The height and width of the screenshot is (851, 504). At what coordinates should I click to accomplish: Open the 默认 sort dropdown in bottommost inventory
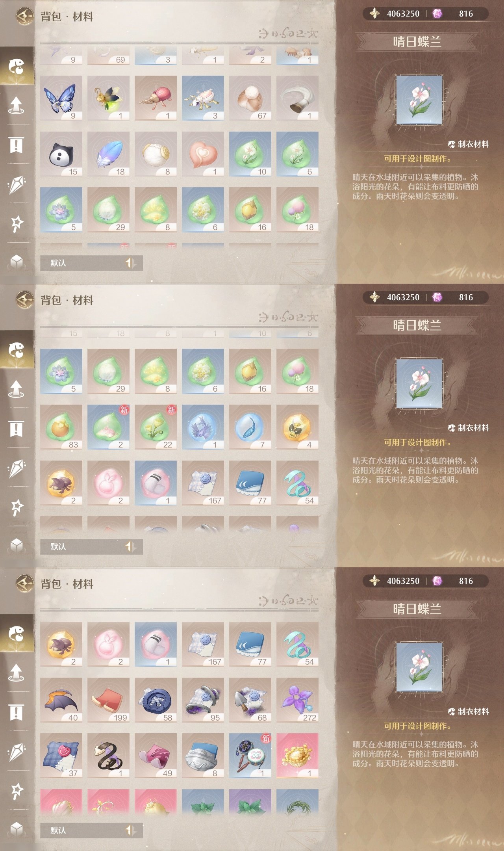[80, 830]
